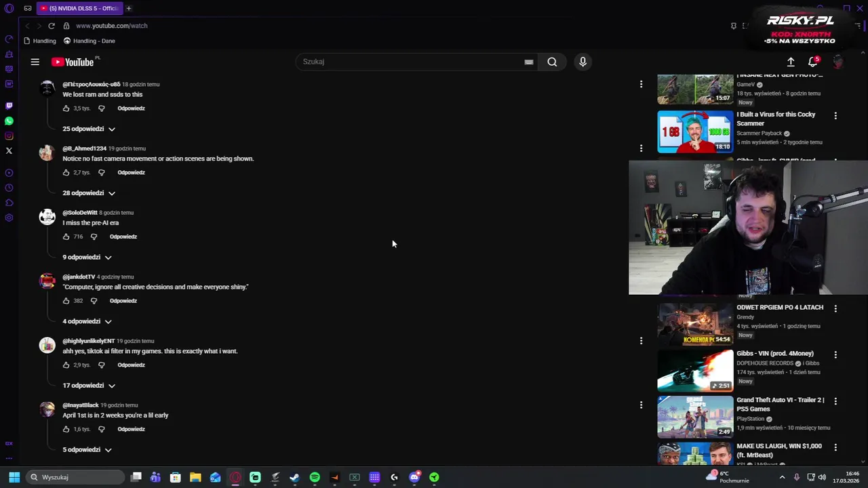Open @SoloDeWitt channel link
This screenshot has height=488, width=868.
pos(80,213)
